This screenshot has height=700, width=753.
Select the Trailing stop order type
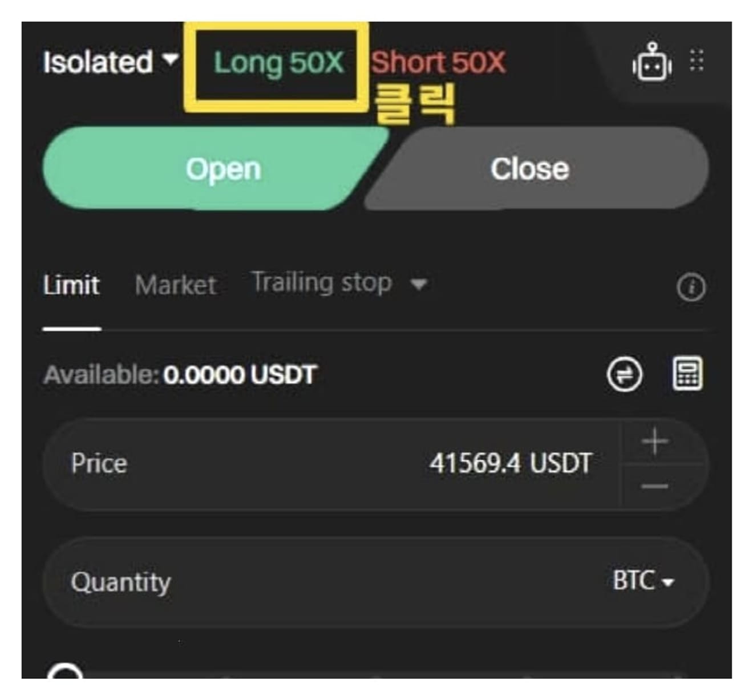click(x=322, y=282)
